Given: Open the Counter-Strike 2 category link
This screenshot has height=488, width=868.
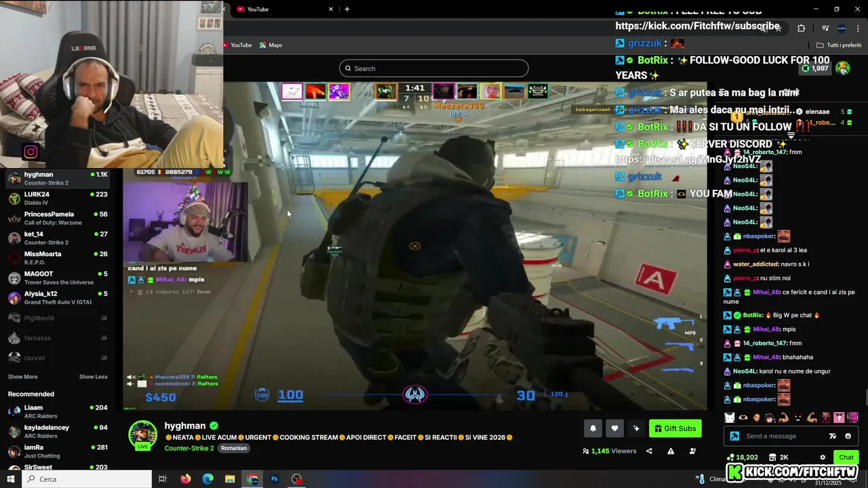Looking at the screenshot, I should tap(189, 448).
